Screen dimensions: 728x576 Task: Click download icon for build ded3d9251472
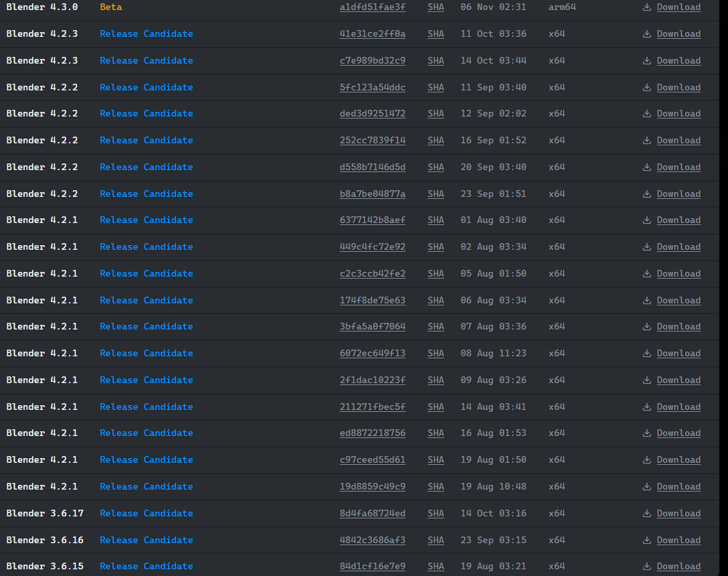coord(647,114)
